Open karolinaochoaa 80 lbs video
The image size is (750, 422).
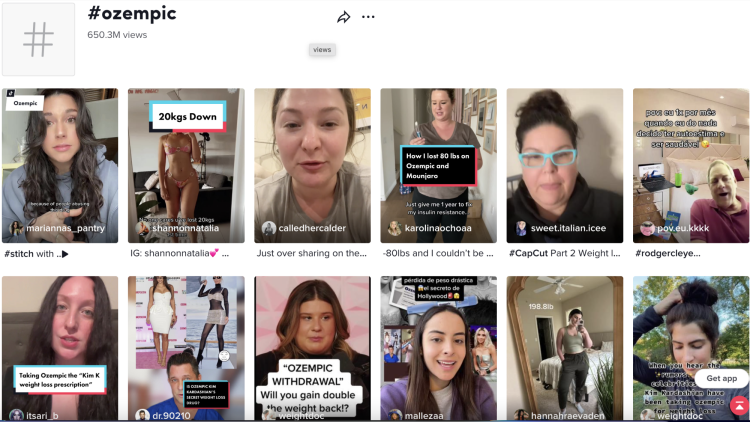coord(439,166)
